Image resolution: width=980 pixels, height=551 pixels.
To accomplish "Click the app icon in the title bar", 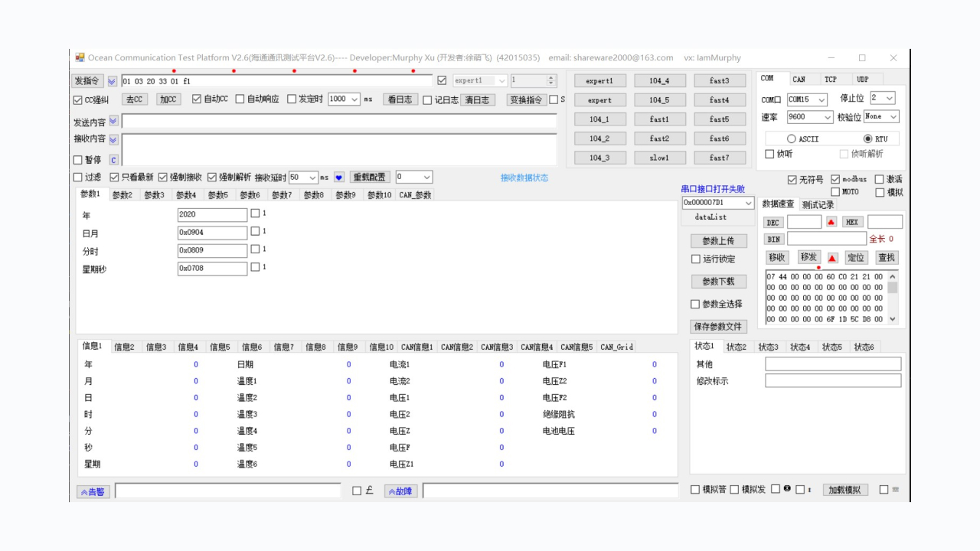I will tap(80, 57).
